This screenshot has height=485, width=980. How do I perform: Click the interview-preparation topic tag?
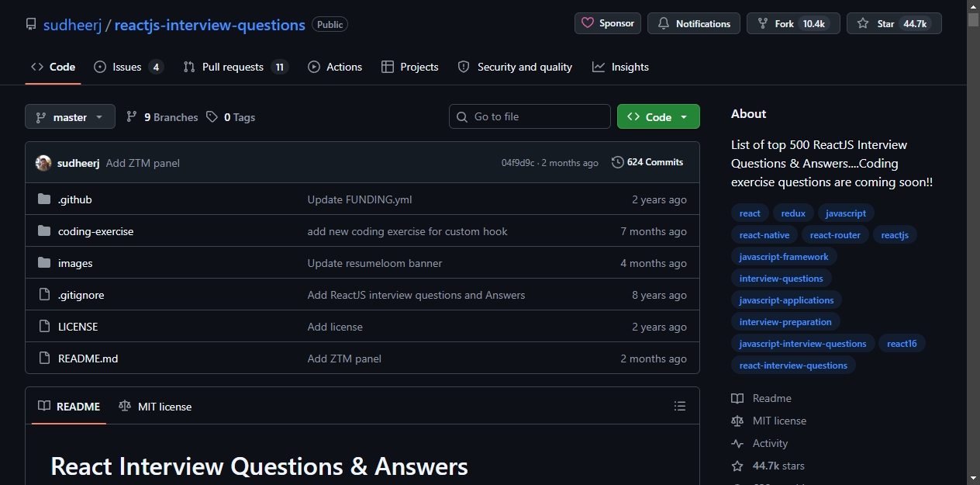785,321
